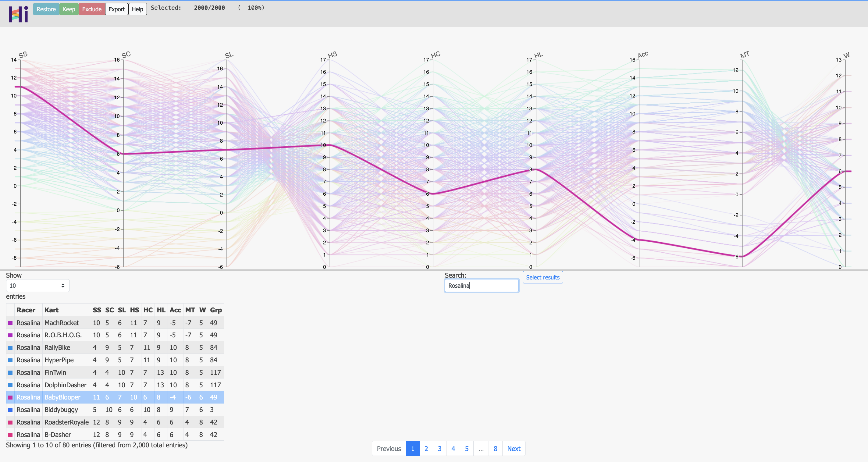This screenshot has width=868, height=462.
Task: Open the Help button
Action: tap(137, 9)
